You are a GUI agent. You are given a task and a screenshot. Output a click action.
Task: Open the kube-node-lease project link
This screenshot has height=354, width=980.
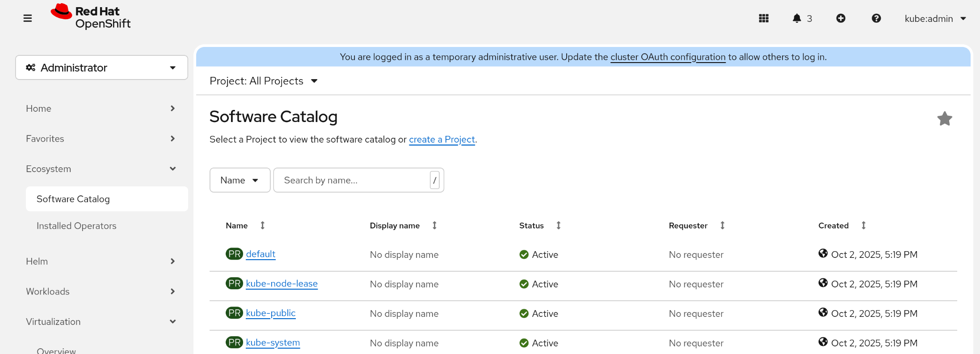[x=282, y=284]
